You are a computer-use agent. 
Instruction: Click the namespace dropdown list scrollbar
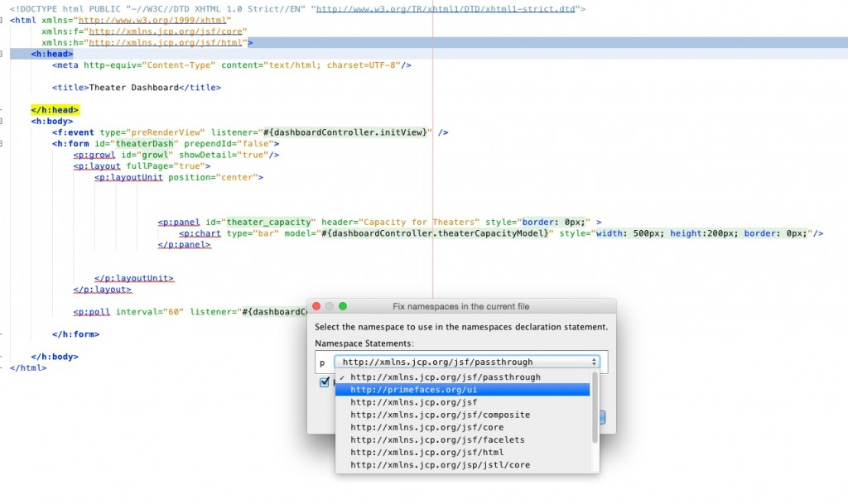[x=595, y=407]
